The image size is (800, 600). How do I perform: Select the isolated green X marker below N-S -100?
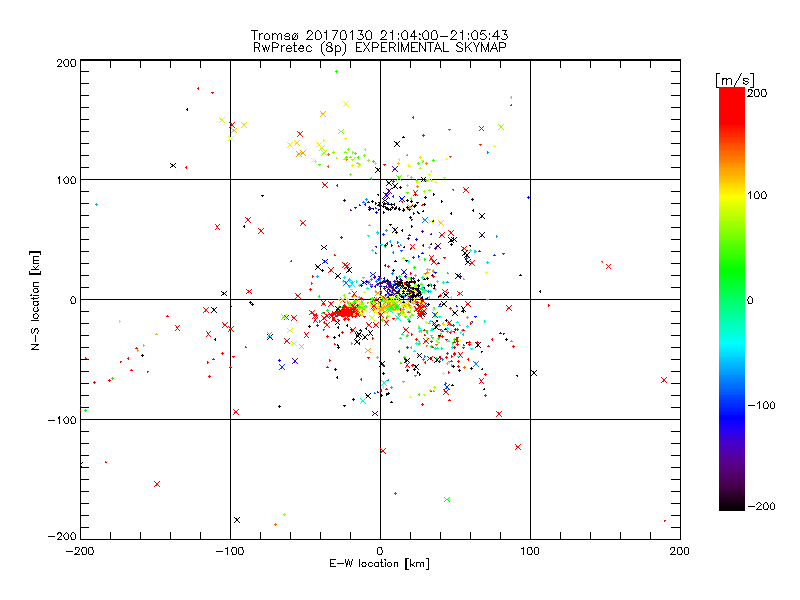447,499
